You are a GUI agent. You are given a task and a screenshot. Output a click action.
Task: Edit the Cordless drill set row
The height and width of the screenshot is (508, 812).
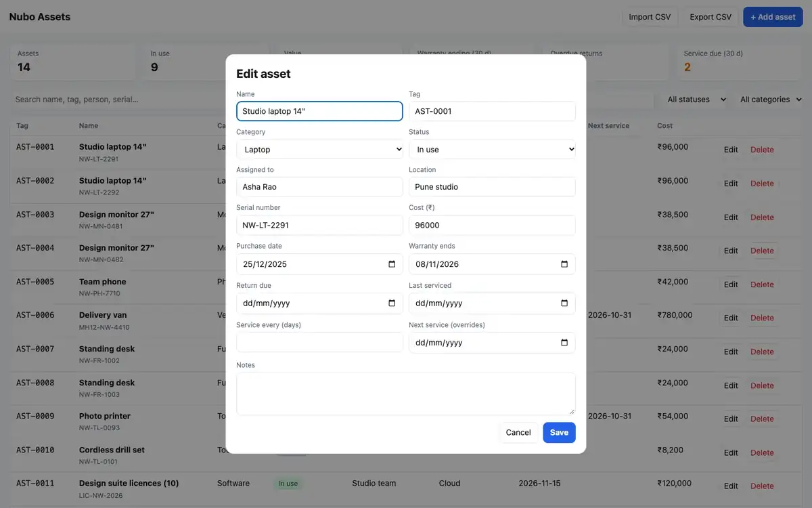pyautogui.click(x=731, y=452)
